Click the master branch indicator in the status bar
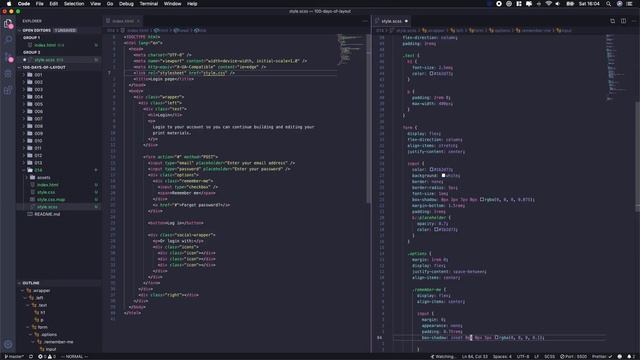Screen dimensions: 640x360 pyautogui.click(x=14, y=357)
